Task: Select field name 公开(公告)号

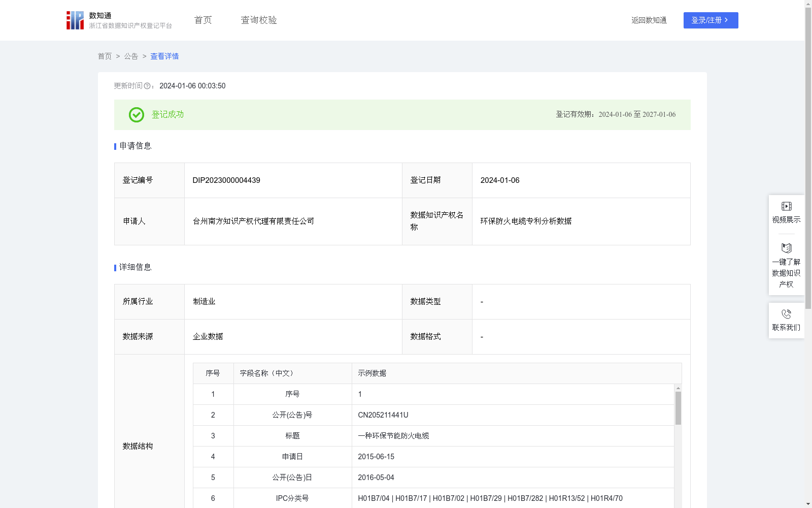Action: [292, 415]
